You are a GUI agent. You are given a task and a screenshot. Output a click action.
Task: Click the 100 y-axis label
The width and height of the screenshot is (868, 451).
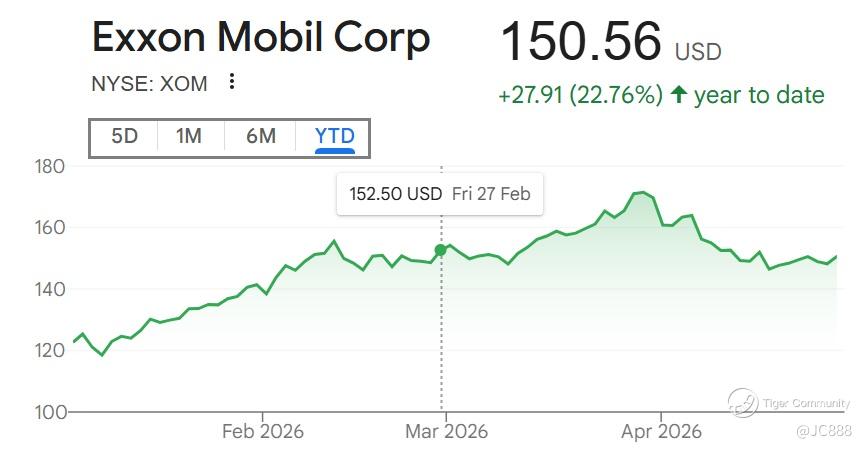50,412
